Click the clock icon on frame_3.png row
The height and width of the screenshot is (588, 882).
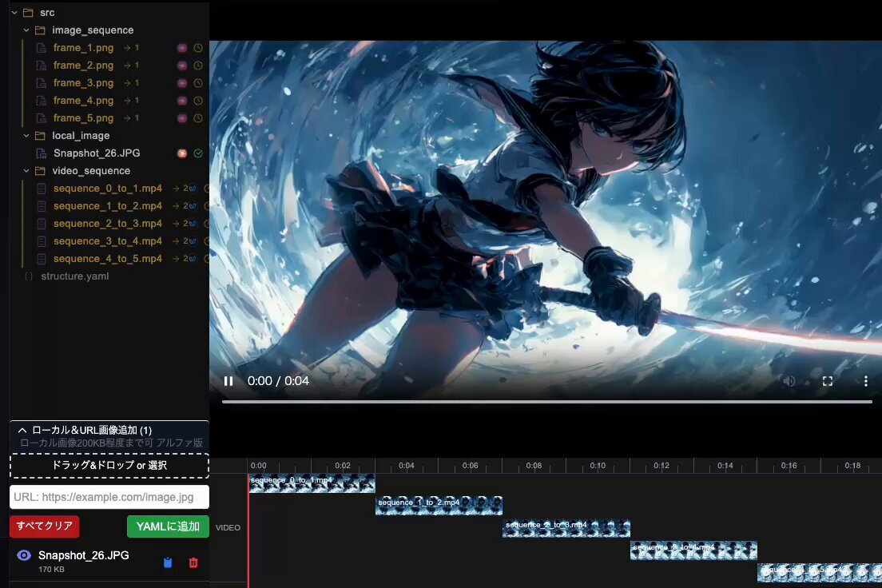198,83
